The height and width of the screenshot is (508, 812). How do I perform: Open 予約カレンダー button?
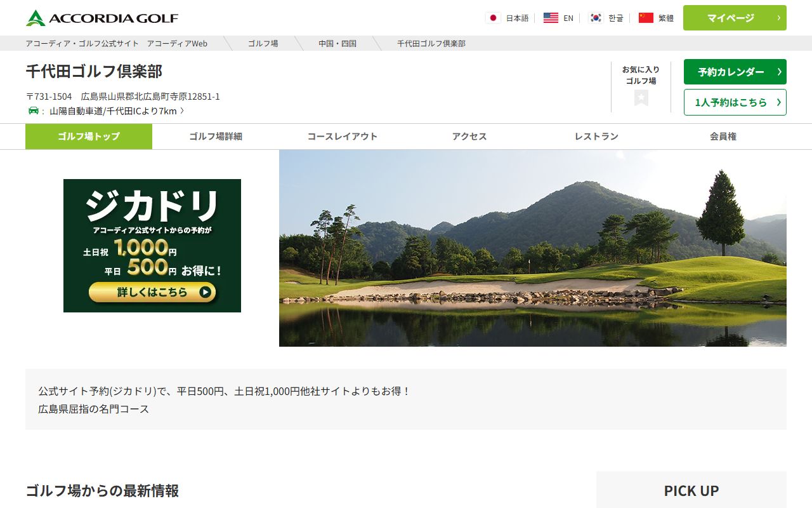coord(735,72)
